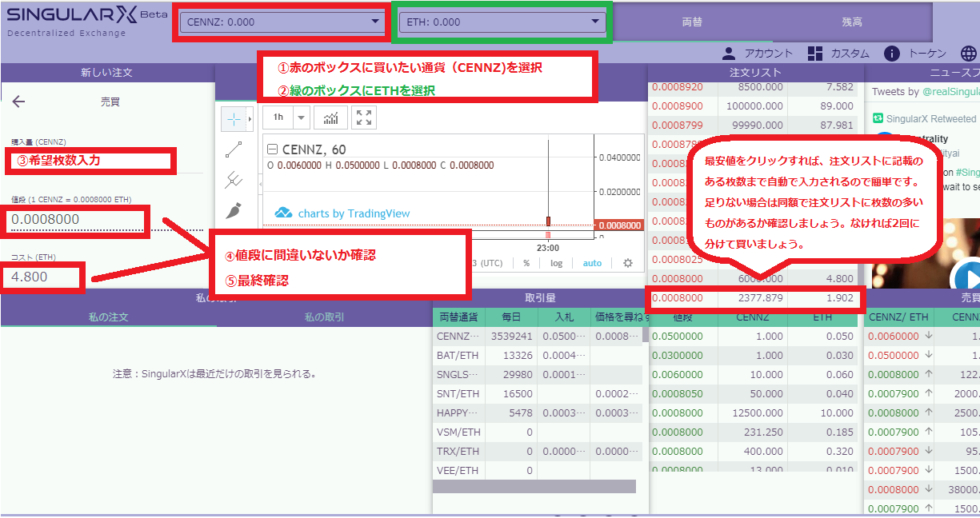The image size is (980, 518).
Task: Choose the trend line drawing tool
Action: [x=234, y=149]
